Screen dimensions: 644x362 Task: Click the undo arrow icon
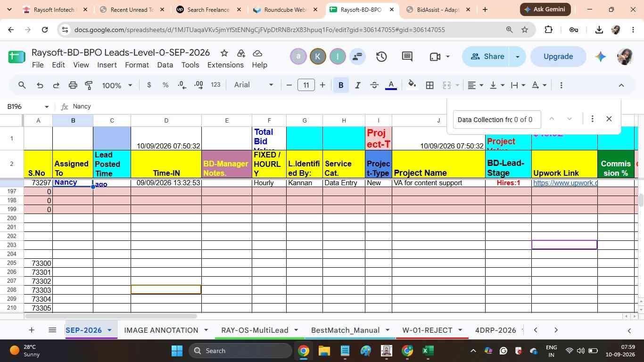coord(40,85)
